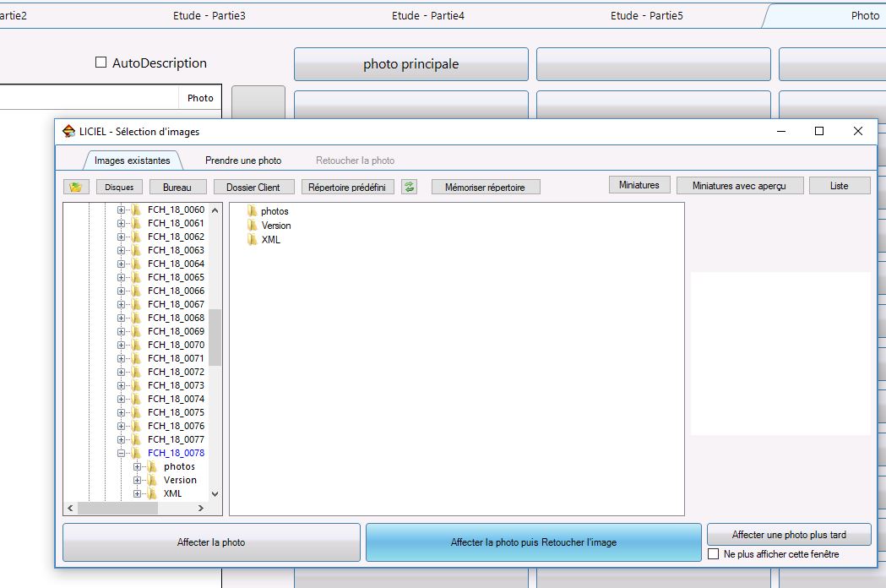Expand the photos subfolder in tree
The image size is (886, 588).
click(x=137, y=466)
